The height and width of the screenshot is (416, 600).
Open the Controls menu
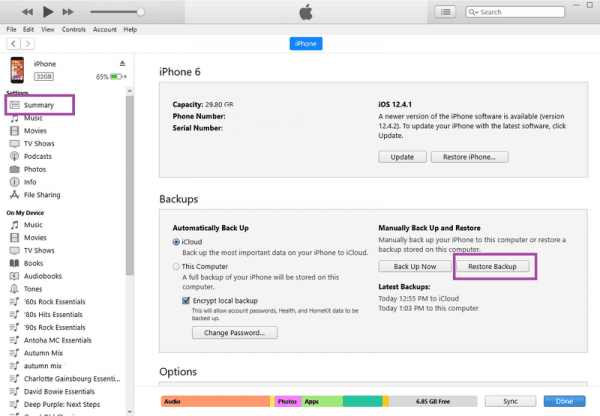click(x=74, y=29)
